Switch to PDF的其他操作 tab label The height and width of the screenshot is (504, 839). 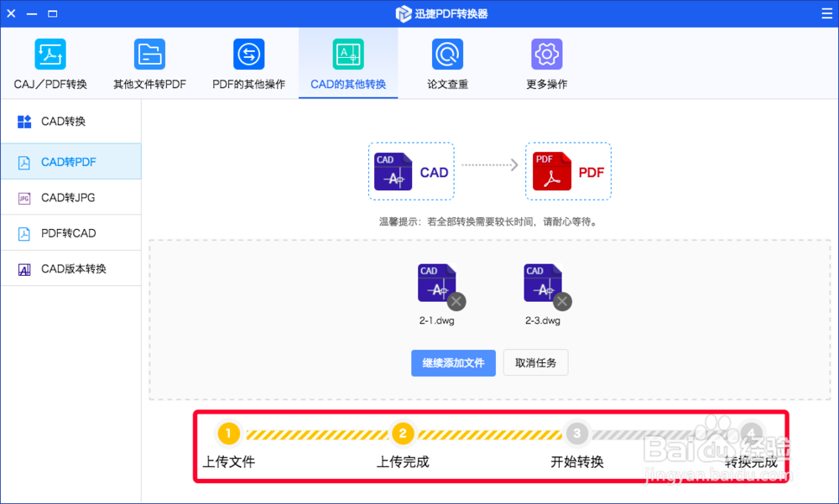click(249, 85)
